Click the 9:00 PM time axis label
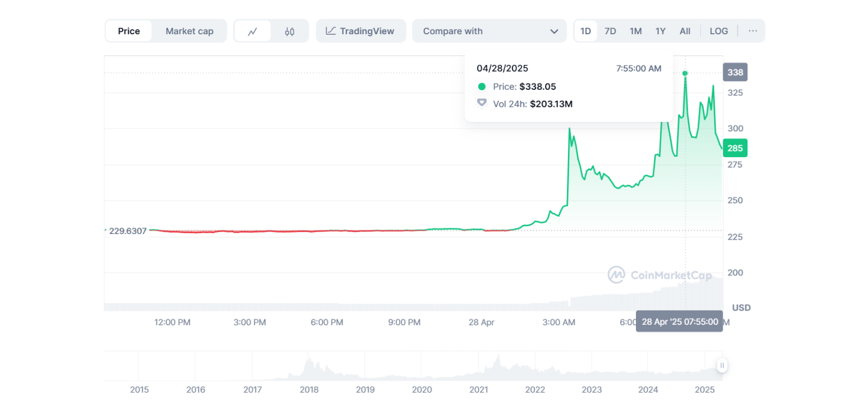The height and width of the screenshot is (415, 868). pyautogui.click(x=404, y=322)
